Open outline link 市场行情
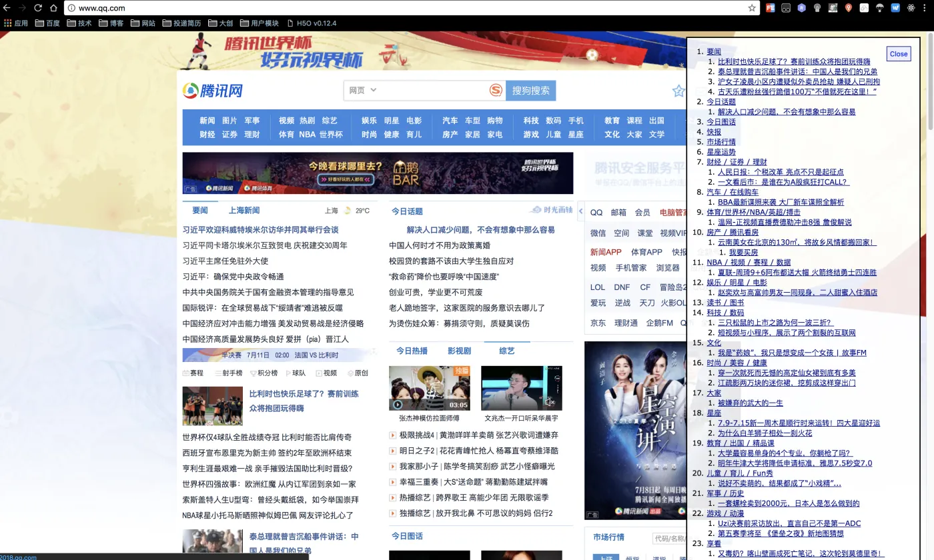 point(721,142)
